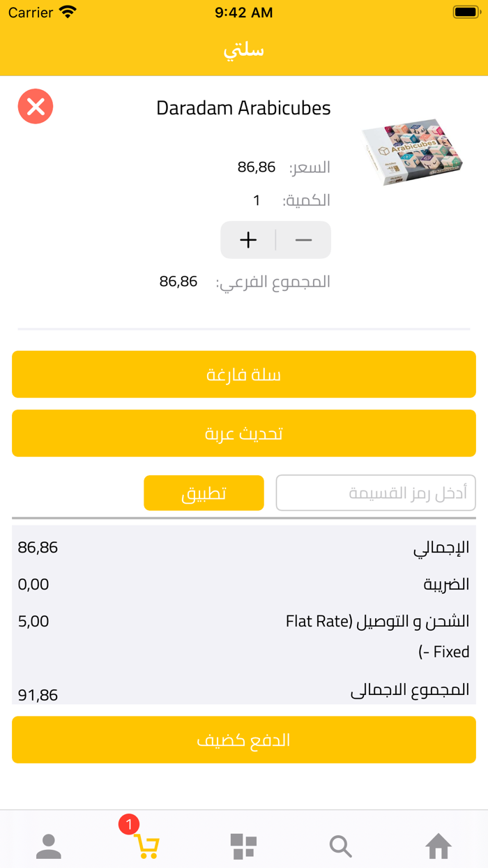Screen dimensions: 488x868
Task: Tap the Wi-Fi icon in the status bar
Action: tap(67, 12)
